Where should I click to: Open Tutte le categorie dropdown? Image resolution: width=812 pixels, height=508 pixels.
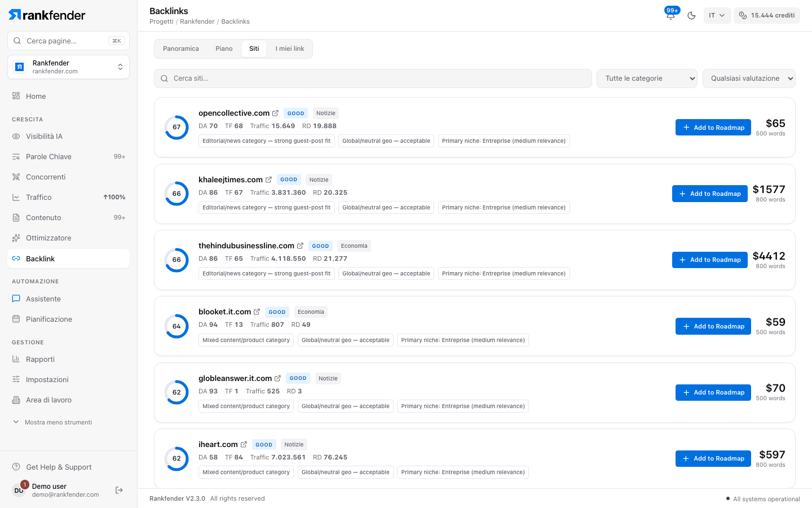[x=647, y=78]
